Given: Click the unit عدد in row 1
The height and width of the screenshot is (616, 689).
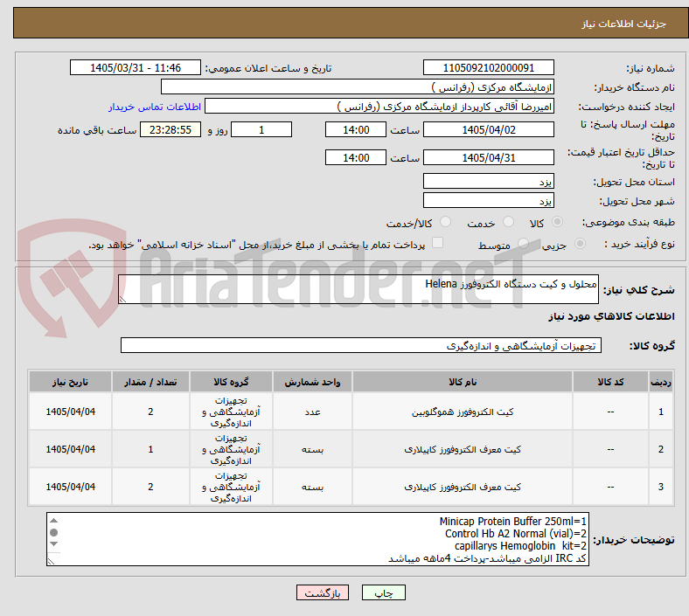Looking at the screenshot, I should 312,412.
